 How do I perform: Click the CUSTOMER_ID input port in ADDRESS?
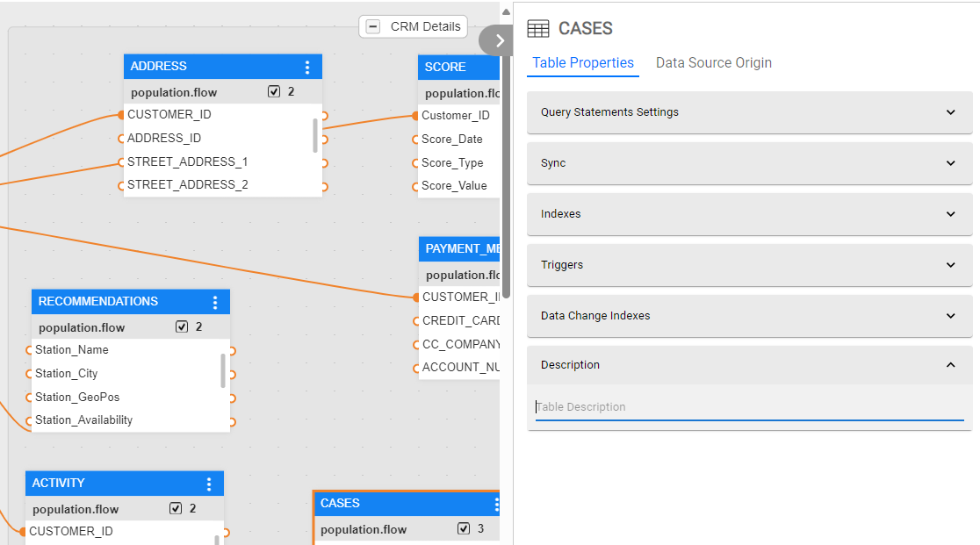tap(121, 115)
